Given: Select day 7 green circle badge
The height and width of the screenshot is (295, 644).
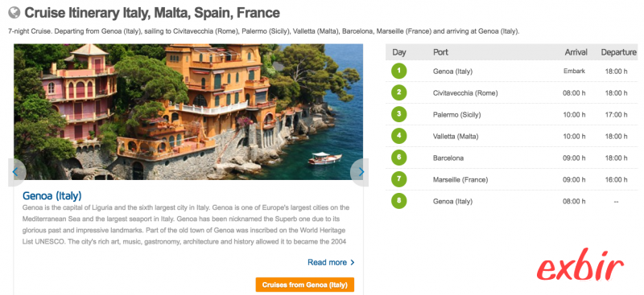Looking at the screenshot, I should [x=398, y=180].
